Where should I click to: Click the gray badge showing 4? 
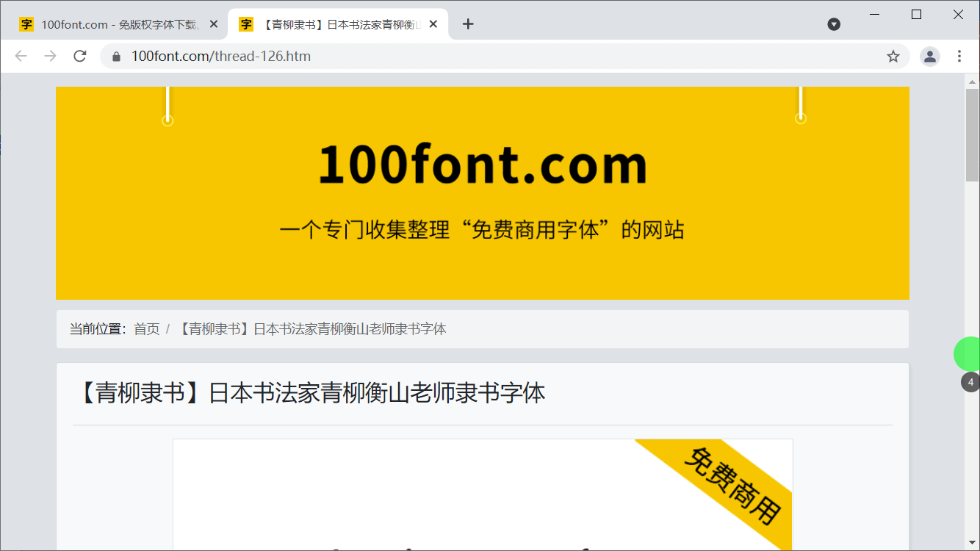[970, 382]
